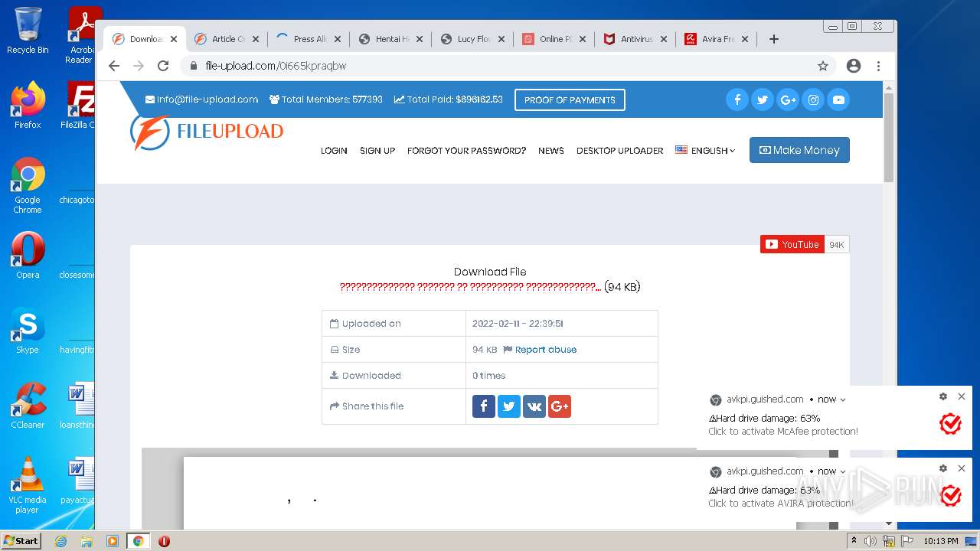This screenshot has height=551, width=980.
Task: Click the taskbar clock showing 10:13 PM
Action: pyautogui.click(x=940, y=541)
